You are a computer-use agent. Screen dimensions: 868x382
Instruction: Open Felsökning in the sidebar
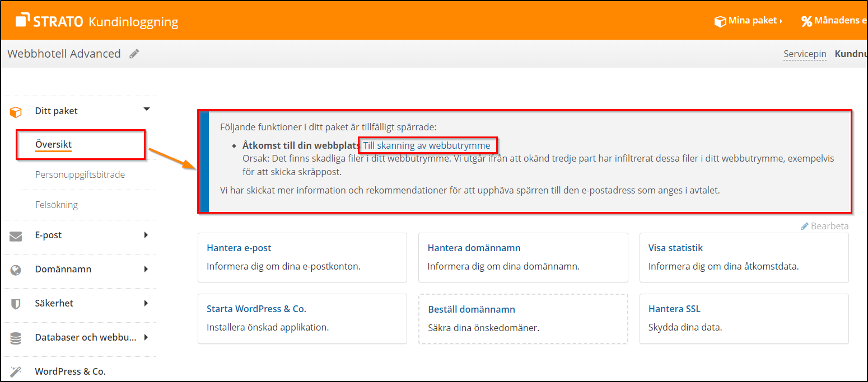[x=57, y=205]
